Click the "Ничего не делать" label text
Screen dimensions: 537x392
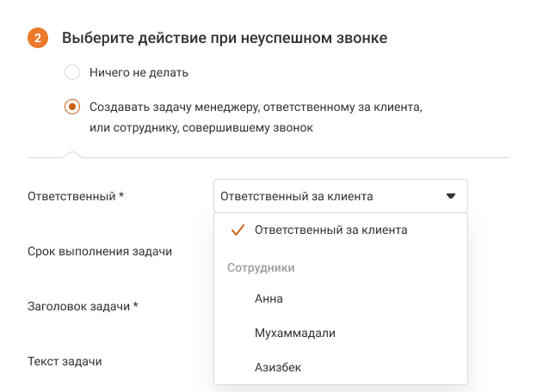tap(139, 72)
